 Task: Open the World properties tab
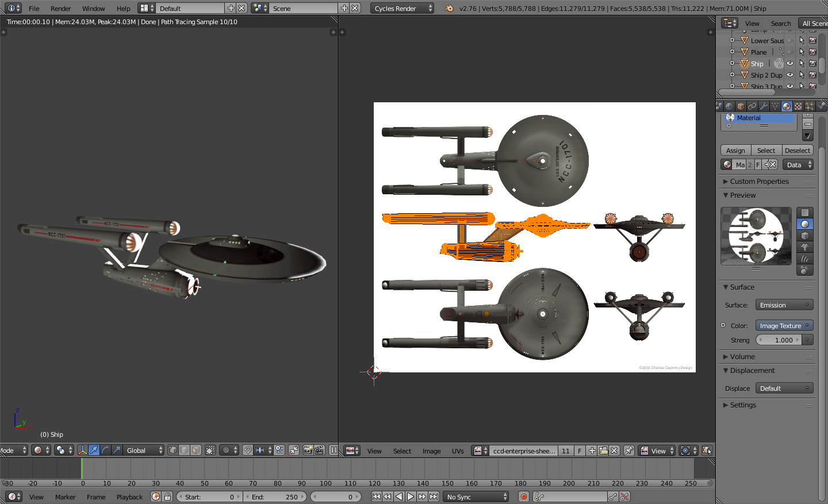click(729, 106)
